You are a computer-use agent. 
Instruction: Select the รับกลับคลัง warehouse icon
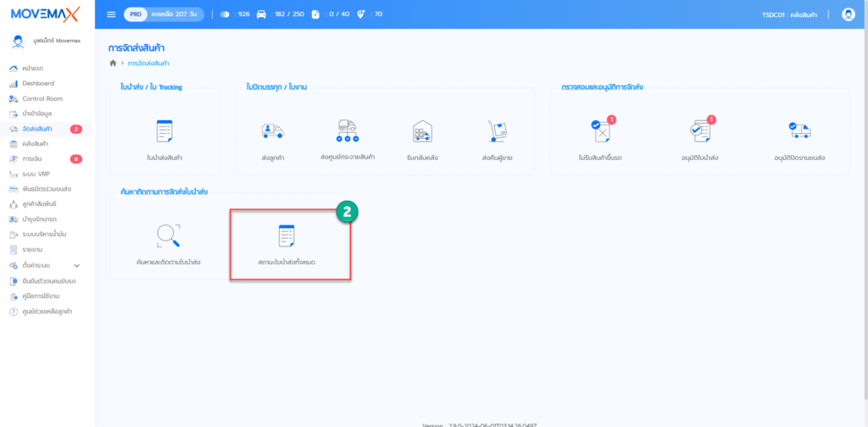coord(422,131)
